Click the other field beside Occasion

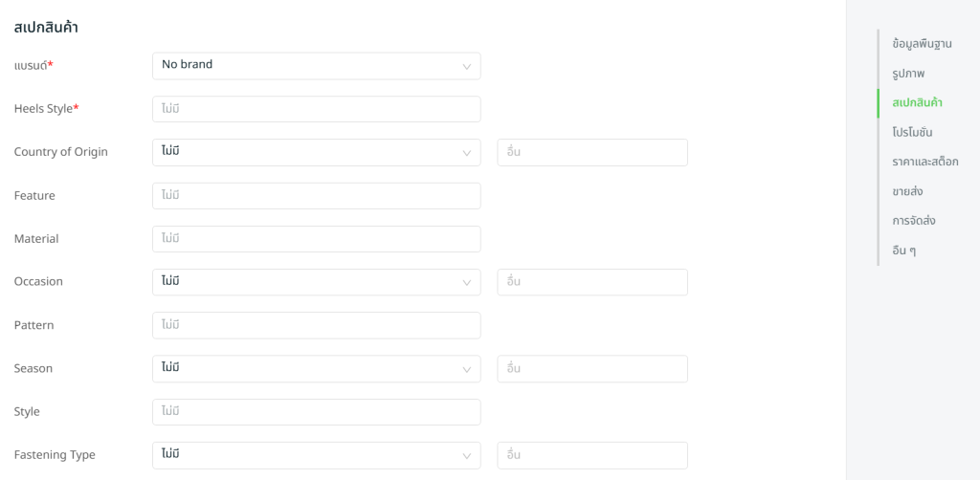tap(591, 282)
